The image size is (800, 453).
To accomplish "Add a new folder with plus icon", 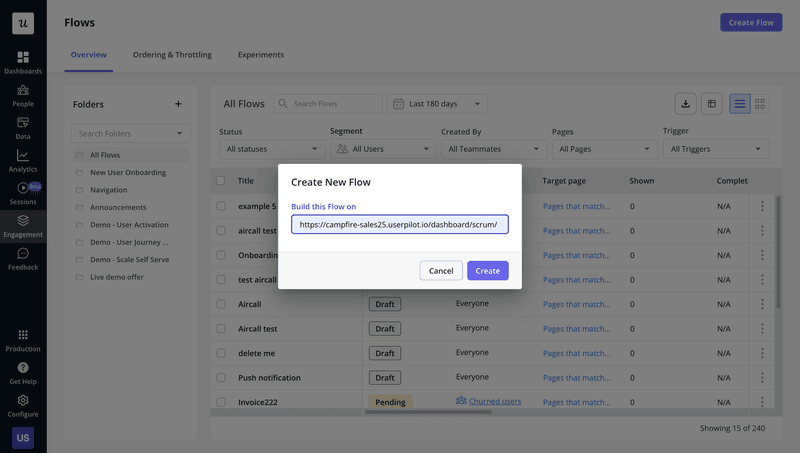I will pos(178,104).
